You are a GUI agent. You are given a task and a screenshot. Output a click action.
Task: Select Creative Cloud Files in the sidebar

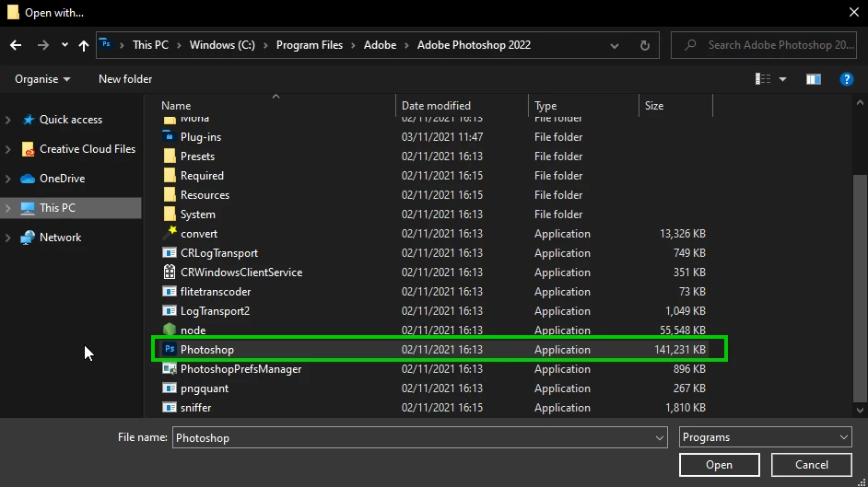coord(88,149)
